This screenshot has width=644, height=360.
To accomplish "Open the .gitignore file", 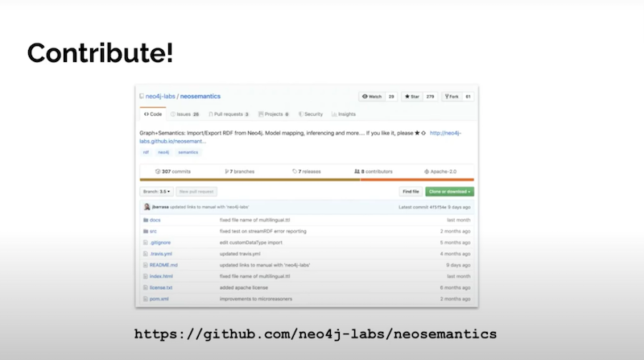I will pos(160,242).
